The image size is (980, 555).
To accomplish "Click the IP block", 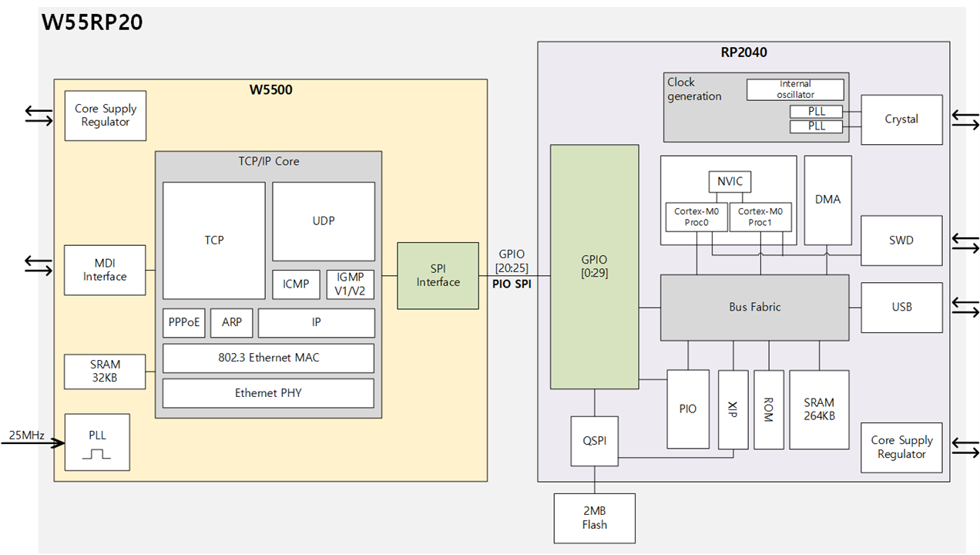I will (x=317, y=323).
